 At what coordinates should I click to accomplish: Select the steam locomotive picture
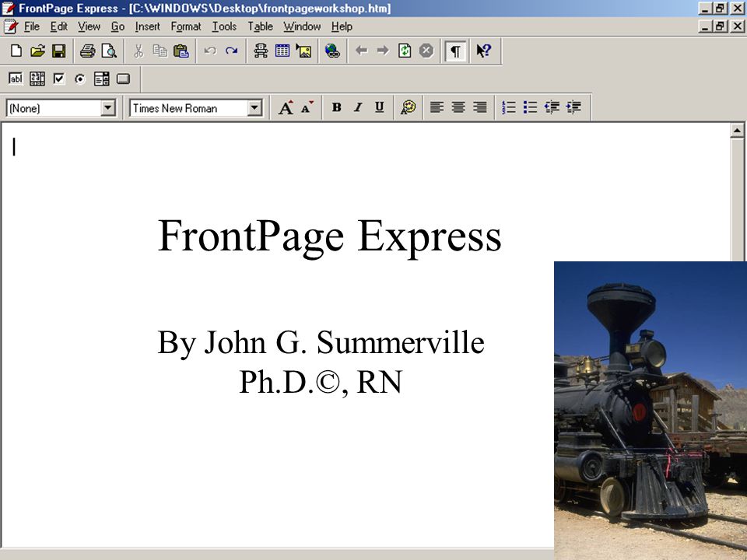click(x=651, y=411)
